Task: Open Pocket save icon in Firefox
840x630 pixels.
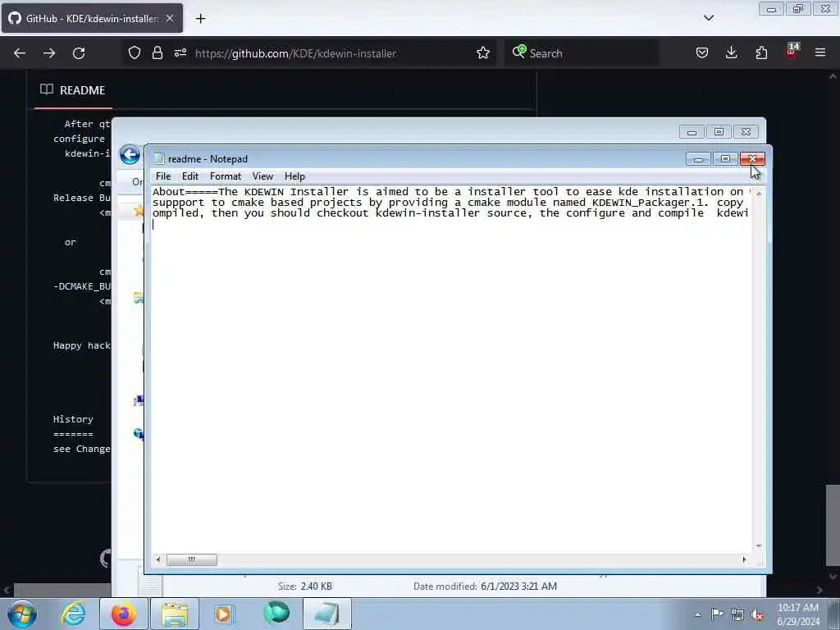Action: [x=702, y=52]
